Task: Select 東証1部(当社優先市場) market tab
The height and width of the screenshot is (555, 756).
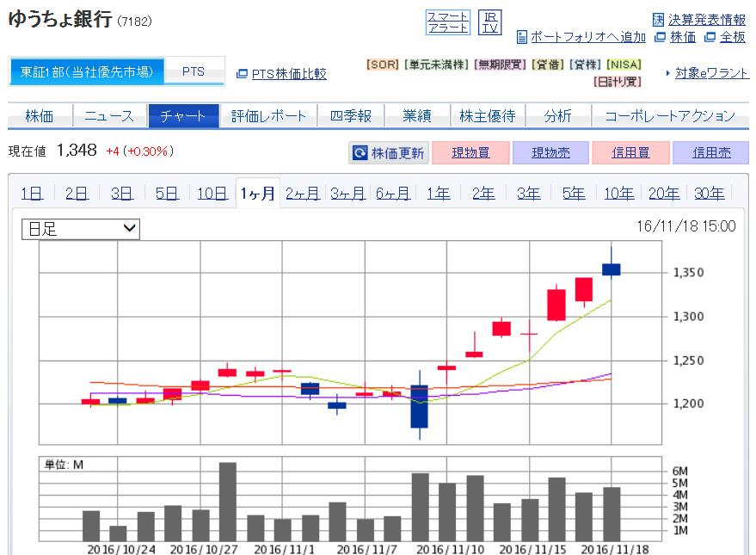Action: (x=86, y=71)
